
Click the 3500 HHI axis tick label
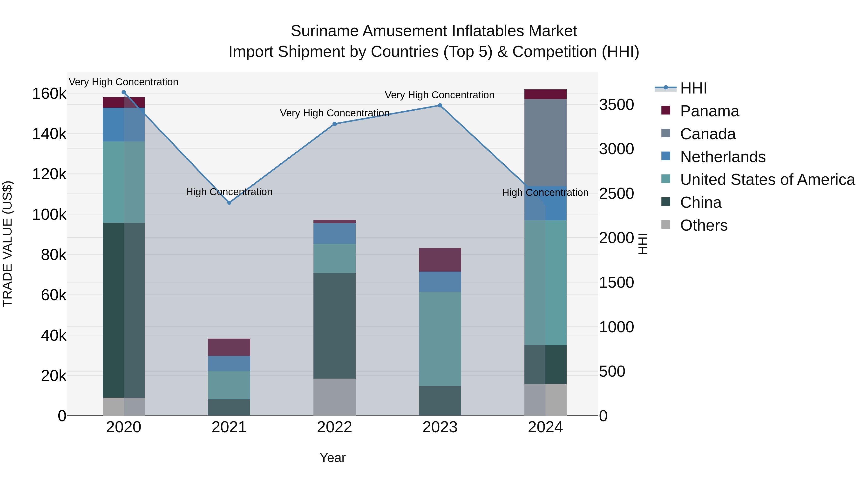tap(617, 104)
